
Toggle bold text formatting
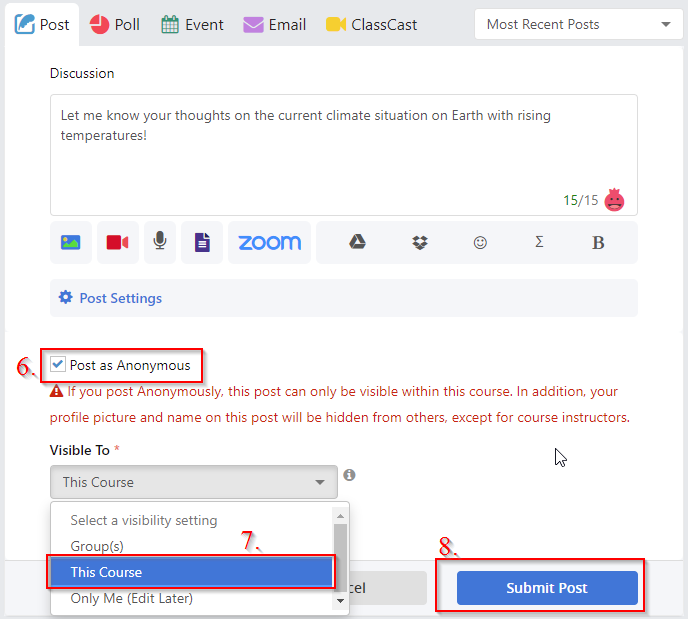(x=598, y=243)
